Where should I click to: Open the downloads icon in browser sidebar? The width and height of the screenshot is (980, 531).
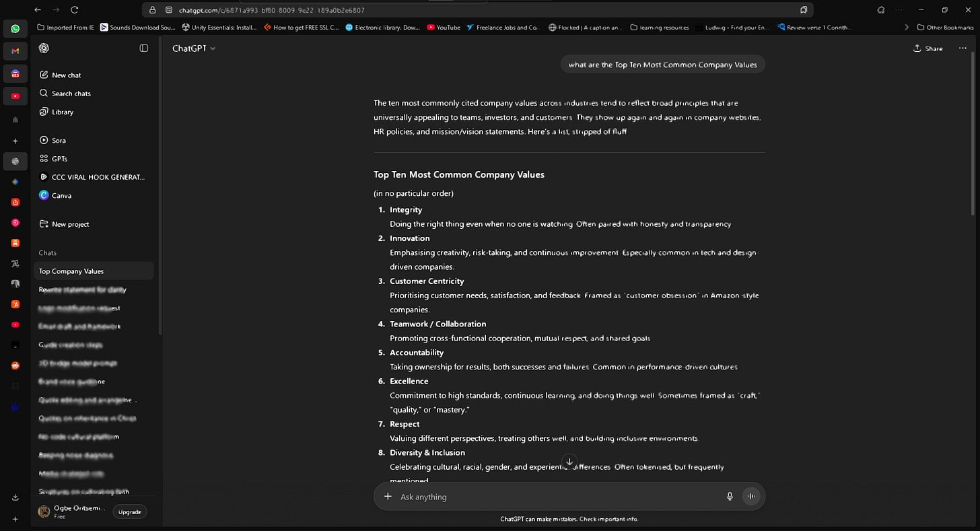tap(15, 497)
